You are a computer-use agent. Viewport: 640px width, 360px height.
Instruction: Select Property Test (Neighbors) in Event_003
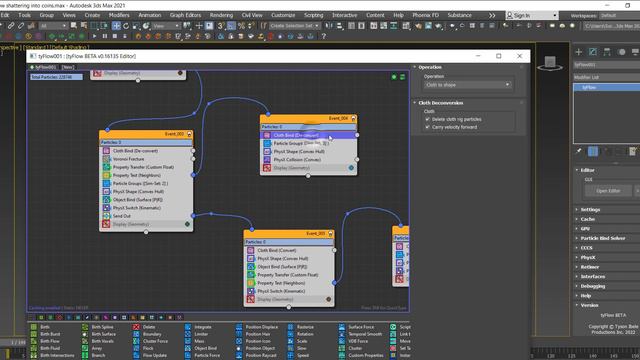(146, 175)
